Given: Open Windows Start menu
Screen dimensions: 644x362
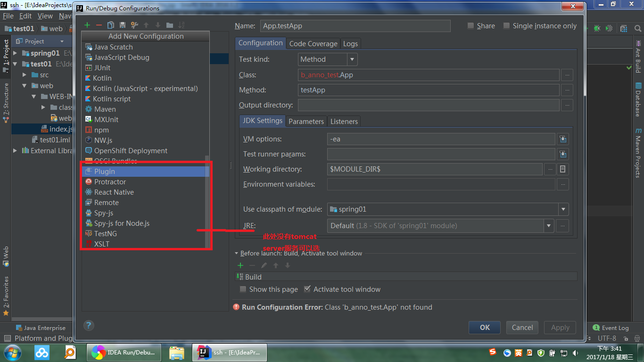Looking at the screenshot, I should [12, 353].
